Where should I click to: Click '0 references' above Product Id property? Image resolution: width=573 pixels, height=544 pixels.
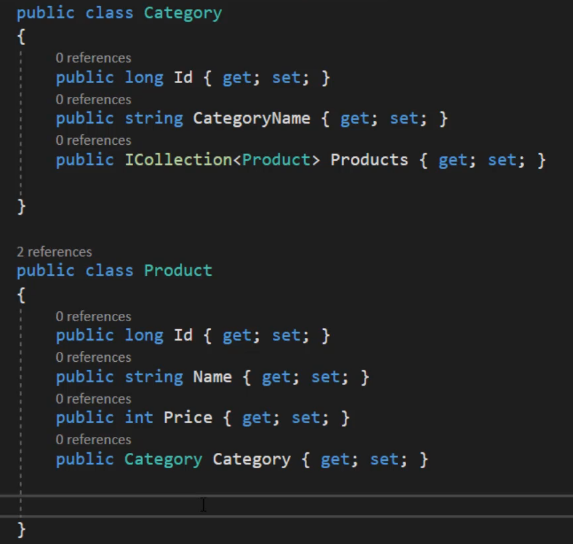94,316
